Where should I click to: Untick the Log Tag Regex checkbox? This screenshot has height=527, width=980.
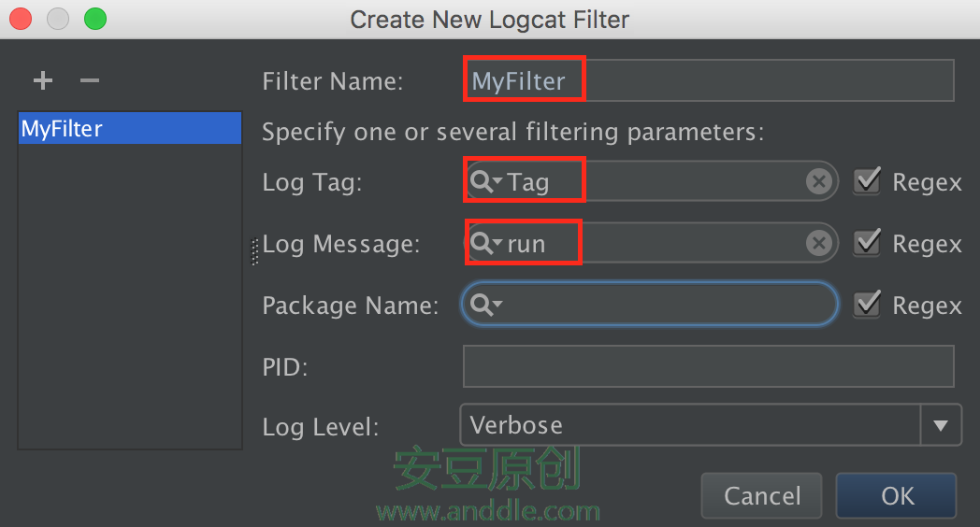click(868, 182)
